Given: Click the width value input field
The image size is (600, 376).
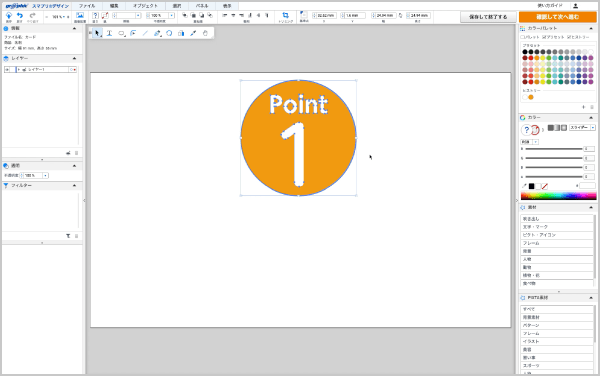Looking at the screenshot, I should pyautogui.click(x=385, y=15).
